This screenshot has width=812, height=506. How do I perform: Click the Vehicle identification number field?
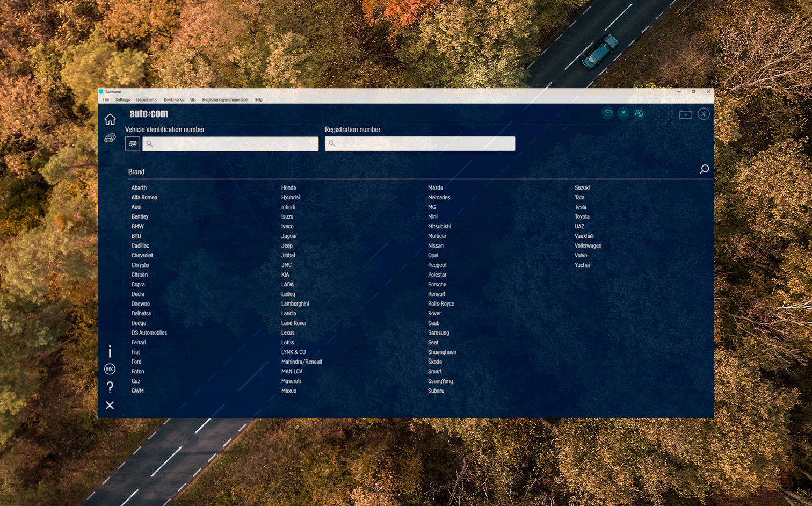point(230,144)
